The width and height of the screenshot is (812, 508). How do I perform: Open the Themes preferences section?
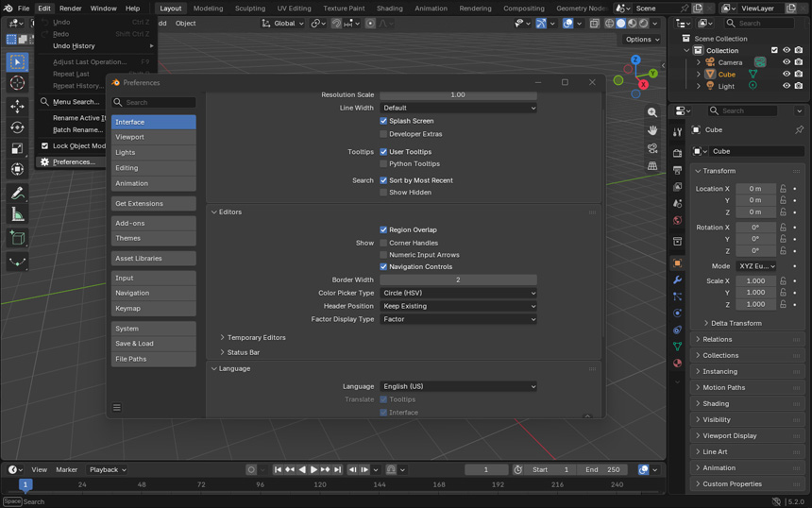153,238
